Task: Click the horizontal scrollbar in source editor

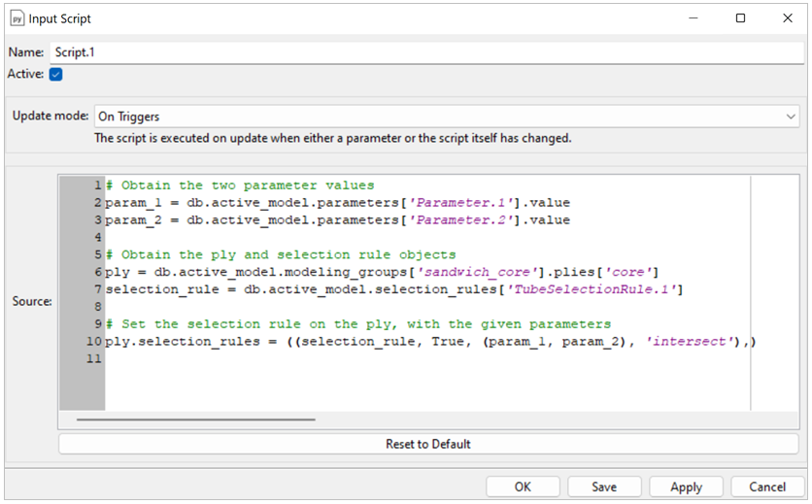Action: pos(196,420)
